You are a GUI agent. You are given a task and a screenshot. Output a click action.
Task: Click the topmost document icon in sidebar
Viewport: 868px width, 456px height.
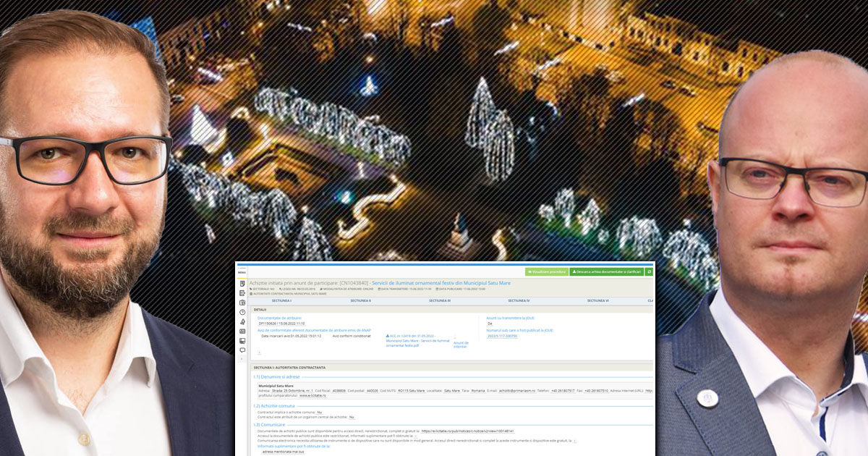242,284
